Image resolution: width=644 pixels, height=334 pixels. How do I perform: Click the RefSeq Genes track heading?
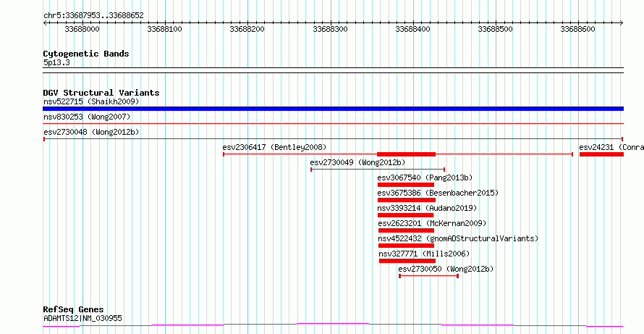point(74,310)
